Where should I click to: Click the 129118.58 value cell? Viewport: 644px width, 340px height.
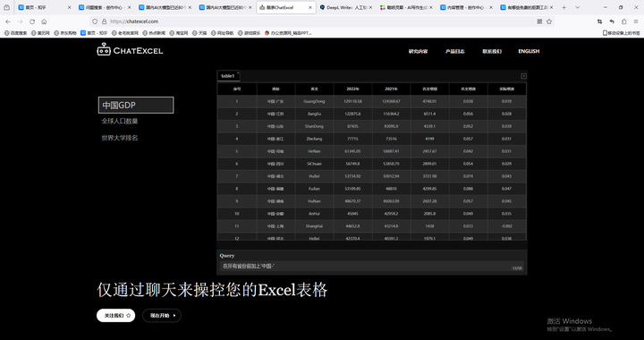tap(352, 101)
